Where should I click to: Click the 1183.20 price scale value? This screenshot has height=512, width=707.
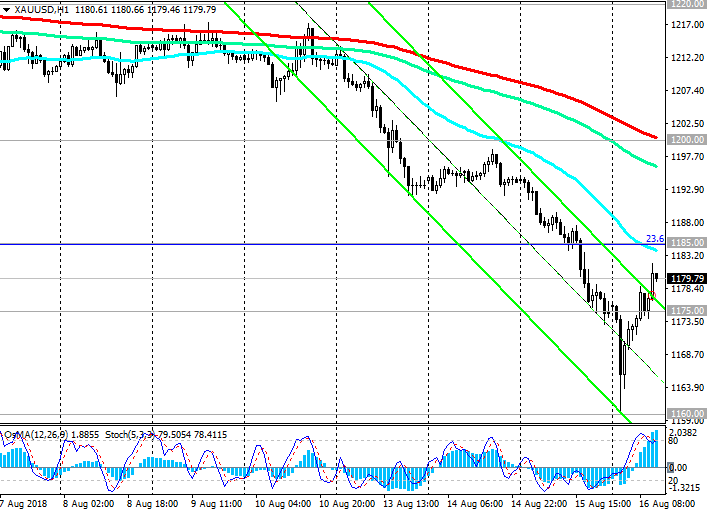[x=687, y=256]
